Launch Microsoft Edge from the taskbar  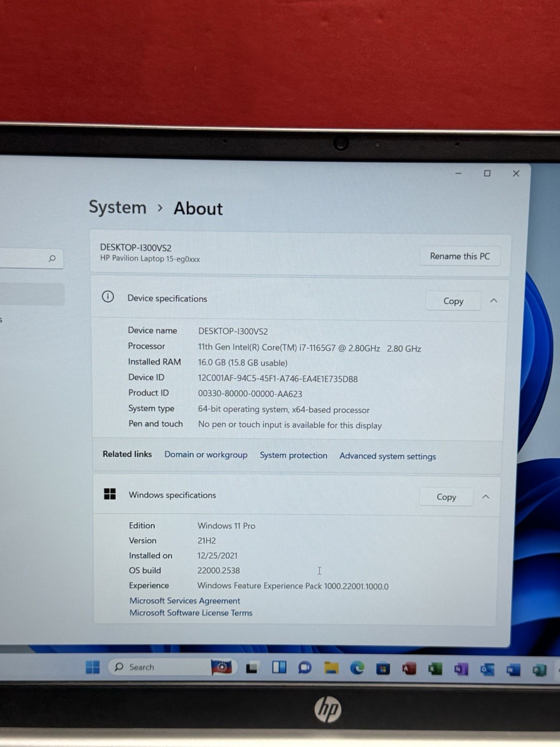pos(357,668)
